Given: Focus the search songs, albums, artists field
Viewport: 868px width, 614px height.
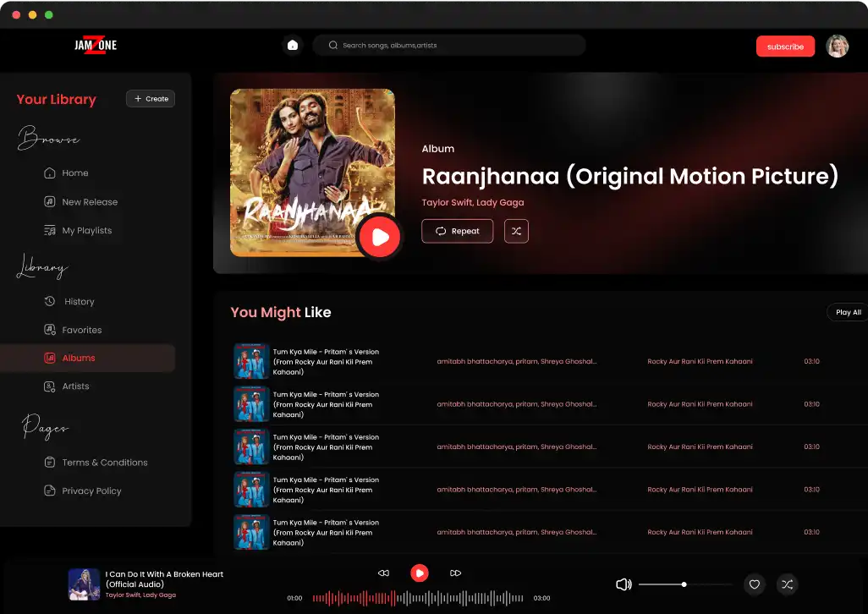Looking at the screenshot, I should point(449,46).
